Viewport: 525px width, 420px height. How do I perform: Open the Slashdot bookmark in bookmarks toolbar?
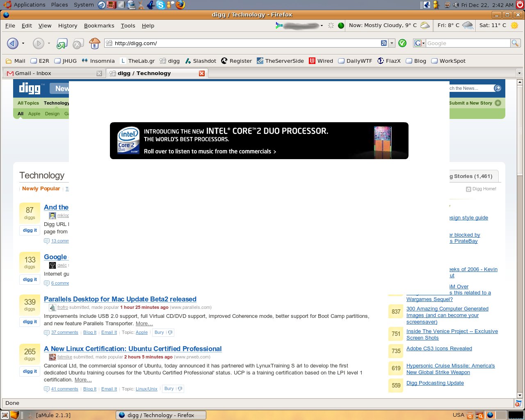pyautogui.click(x=201, y=61)
